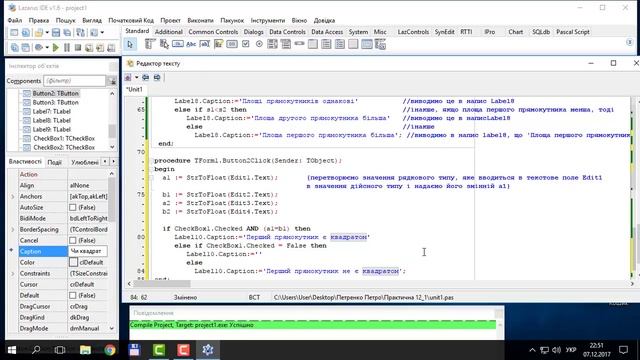Toggle the Cancel property checkbox

click(x=73, y=240)
